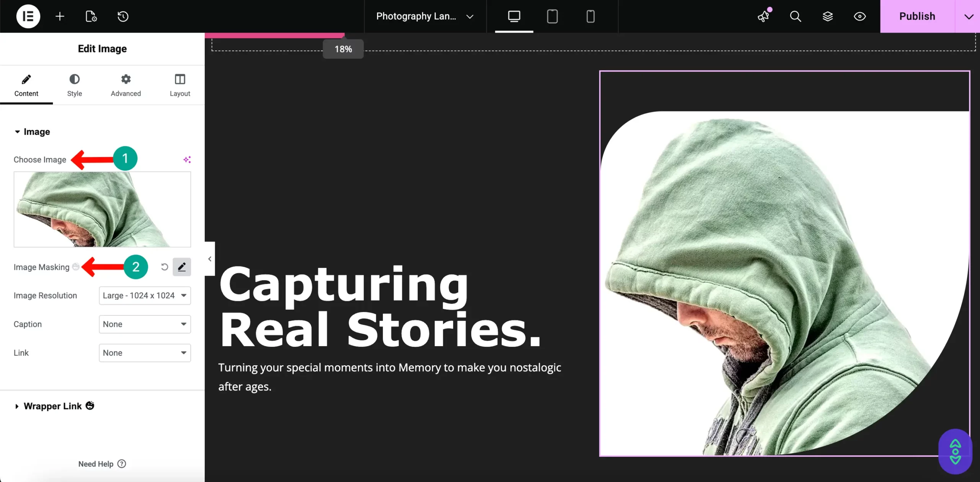This screenshot has width=980, height=482.
Task: Click the Add Element plus icon
Action: tap(59, 16)
